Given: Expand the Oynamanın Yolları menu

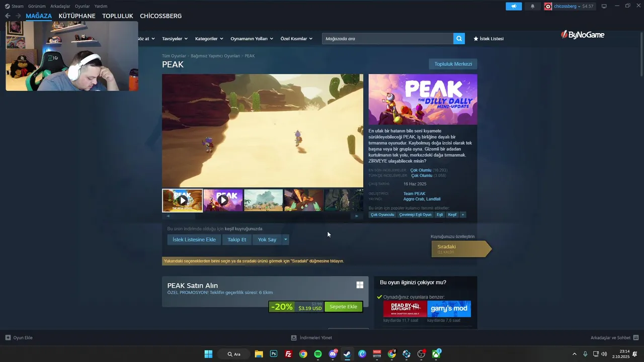Looking at the screenshot, I should (252, 39).
